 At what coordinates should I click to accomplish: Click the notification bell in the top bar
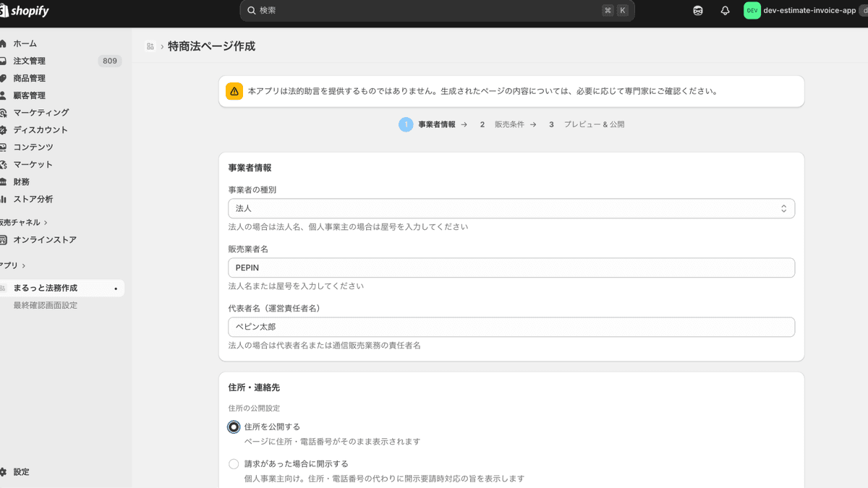coord(725,10)
